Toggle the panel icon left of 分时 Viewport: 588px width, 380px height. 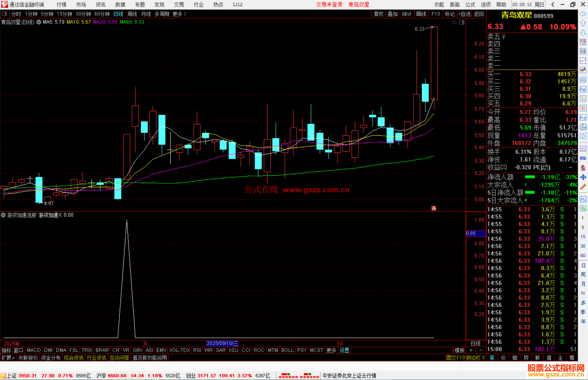pyautogui.click(x=4, y=14)
